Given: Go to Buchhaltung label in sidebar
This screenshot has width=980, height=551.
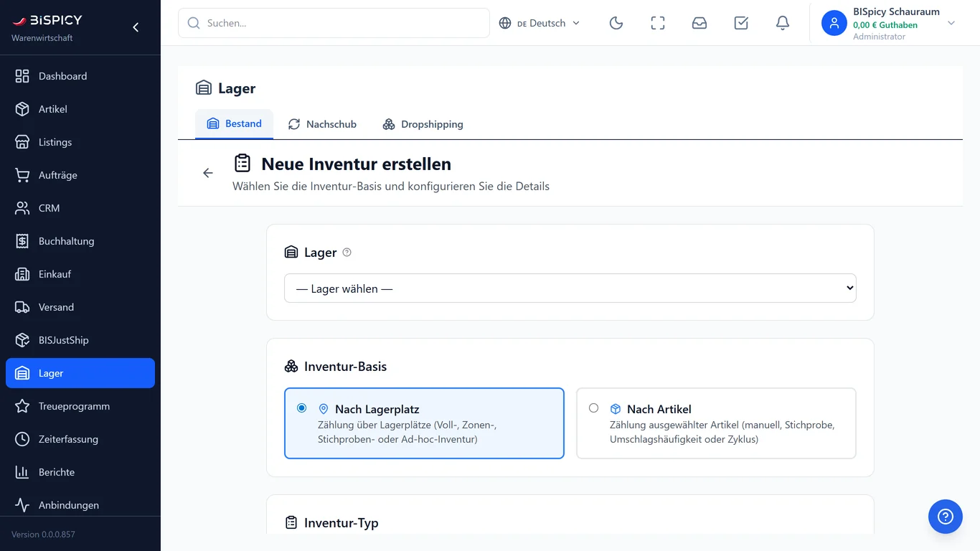Looking at the screenshot, I should [x=67, y=241].
